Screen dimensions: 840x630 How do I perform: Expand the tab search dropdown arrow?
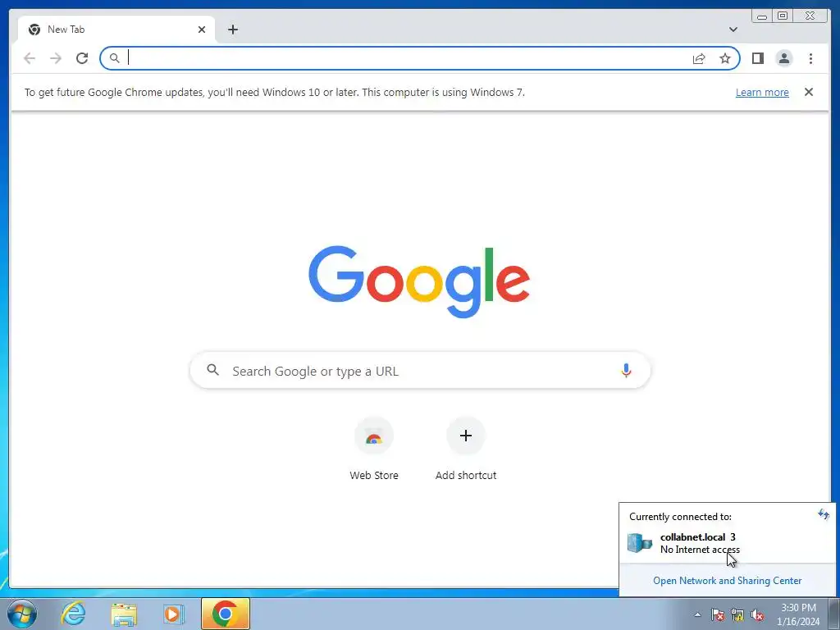[733, 30]
